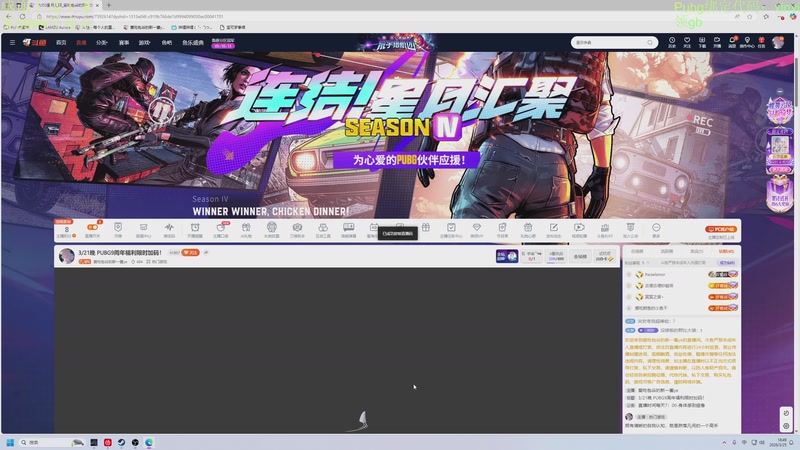Open the 关注 heart icon in header

tap(687, 42)
